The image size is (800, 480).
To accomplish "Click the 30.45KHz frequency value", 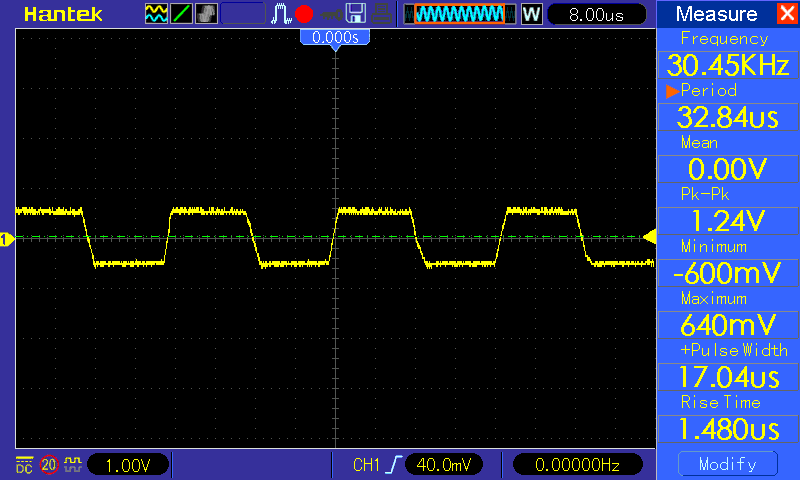I will pyautogui.click(x=728, y=65).
